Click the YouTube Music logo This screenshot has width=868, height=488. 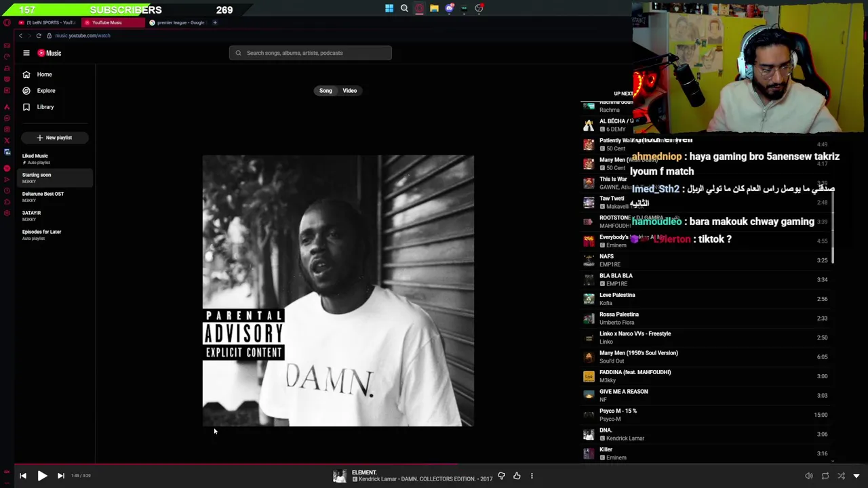tap(50, 53)
